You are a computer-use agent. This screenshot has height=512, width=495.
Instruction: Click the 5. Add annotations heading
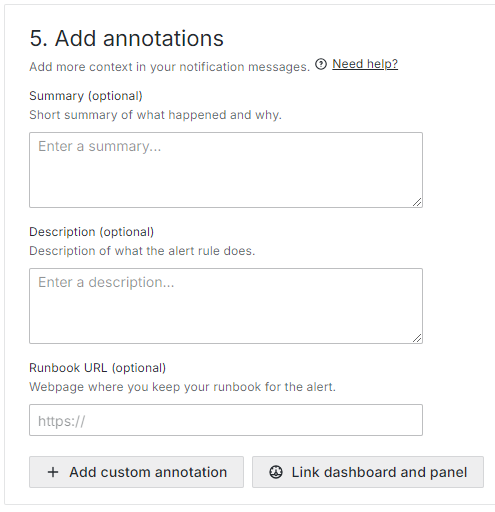pyautogui.click(x=127, y=38)
